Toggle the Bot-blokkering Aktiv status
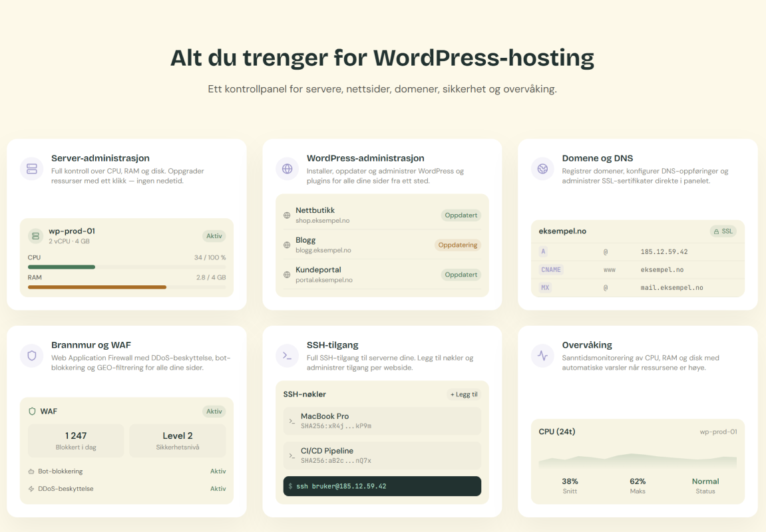 [218, 471]
